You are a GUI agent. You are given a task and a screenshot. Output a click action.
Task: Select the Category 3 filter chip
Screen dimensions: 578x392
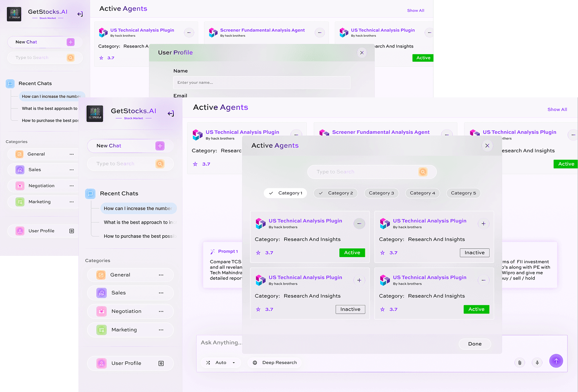(x=381, y=193)
